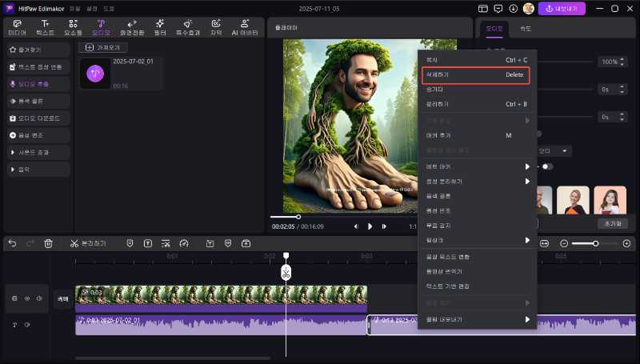
Task: Adjust the second 0s fade stepper arrows
Action: click(x=622, y=117)
